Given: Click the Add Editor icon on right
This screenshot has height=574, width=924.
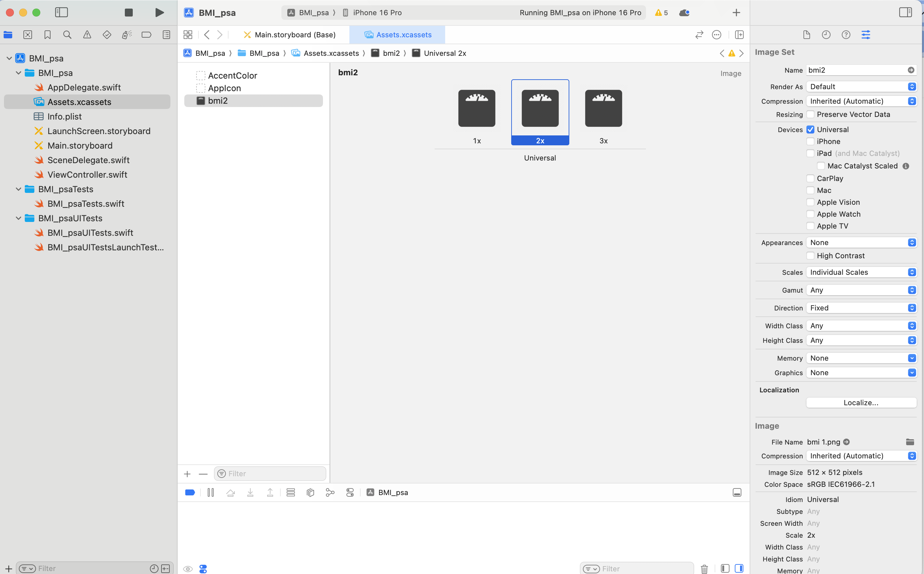Looking at the screenshot, I should 739,35.
